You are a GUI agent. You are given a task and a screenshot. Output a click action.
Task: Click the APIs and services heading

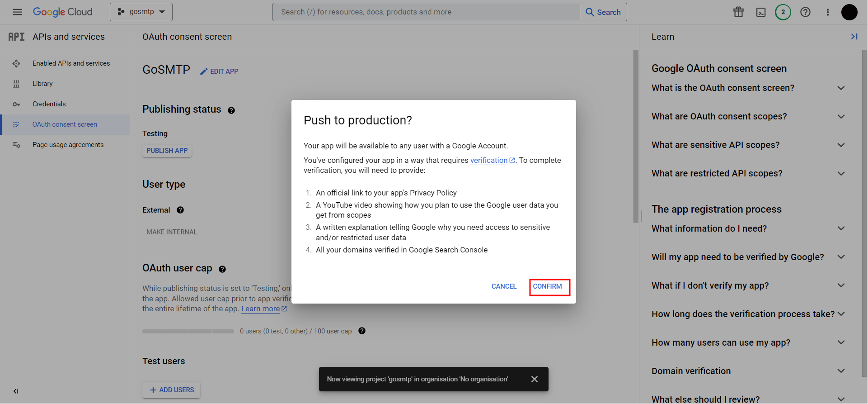coord(69,37)
